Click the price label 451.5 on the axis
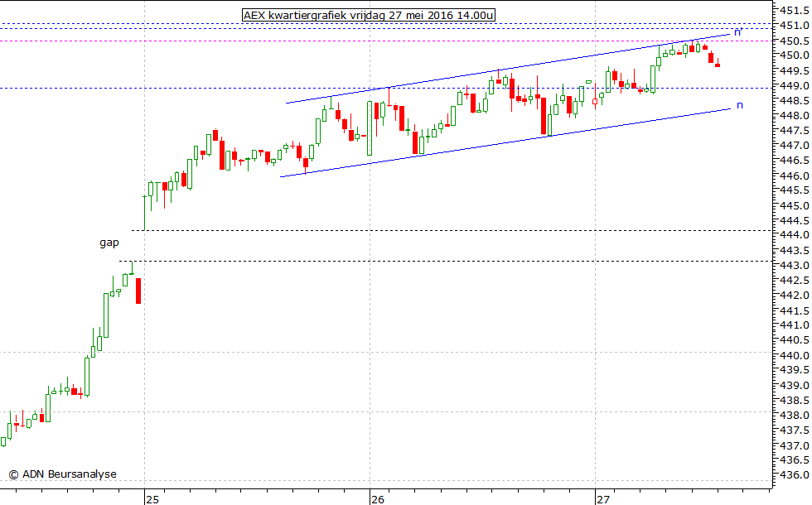 [795, 10]
